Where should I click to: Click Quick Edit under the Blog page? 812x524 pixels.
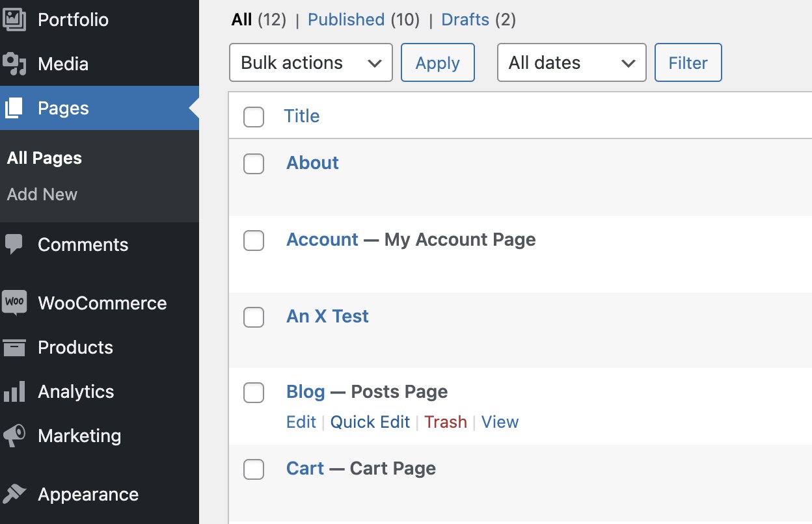370,422
